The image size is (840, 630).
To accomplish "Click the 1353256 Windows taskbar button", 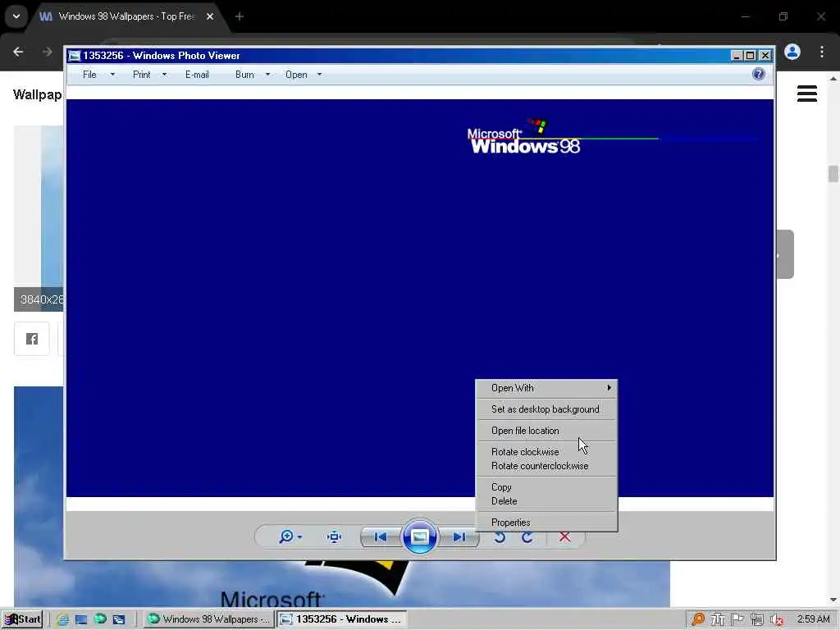I will click(342, 619).
